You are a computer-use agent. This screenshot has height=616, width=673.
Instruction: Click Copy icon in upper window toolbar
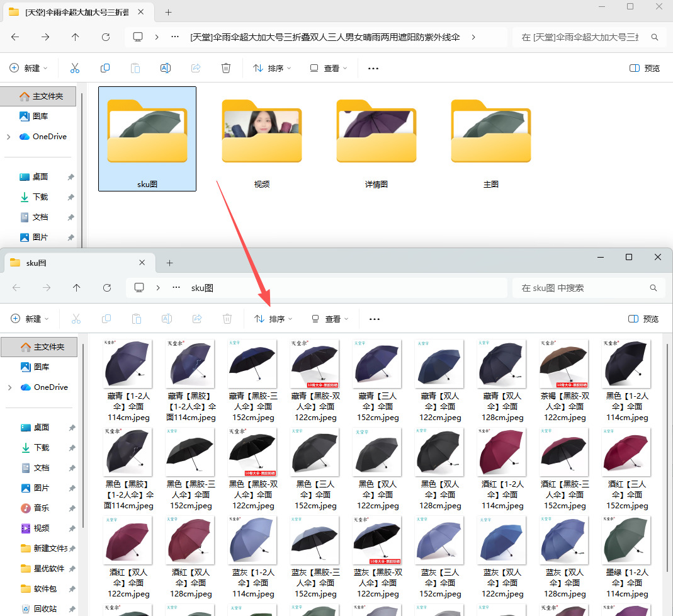(x=105, y=68)
